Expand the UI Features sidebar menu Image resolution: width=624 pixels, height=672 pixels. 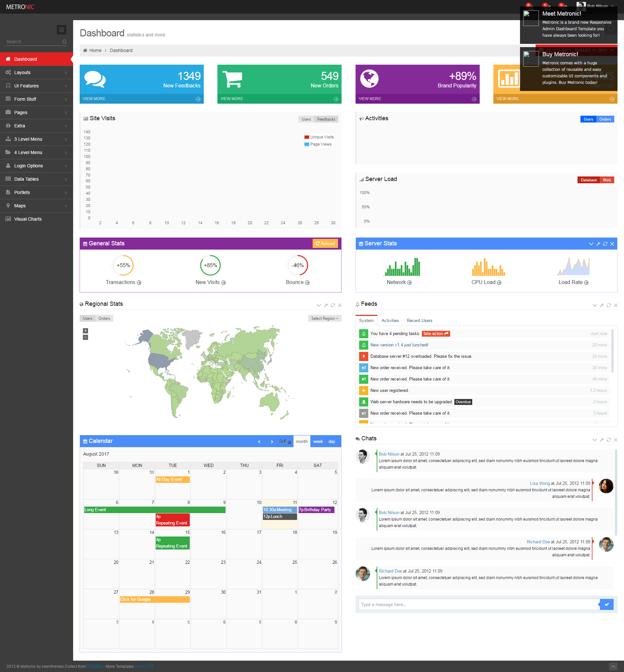36,86
